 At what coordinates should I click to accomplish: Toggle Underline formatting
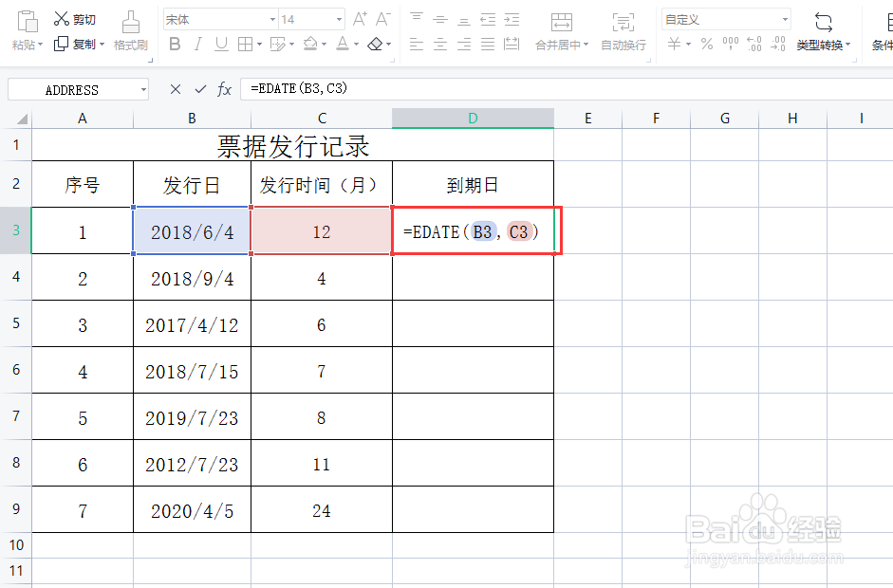click(221, 44)
